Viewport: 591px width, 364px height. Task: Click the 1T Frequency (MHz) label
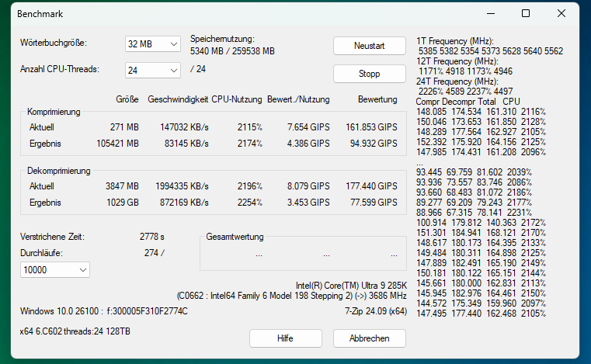pyautogui.click(x=455, y=40)
